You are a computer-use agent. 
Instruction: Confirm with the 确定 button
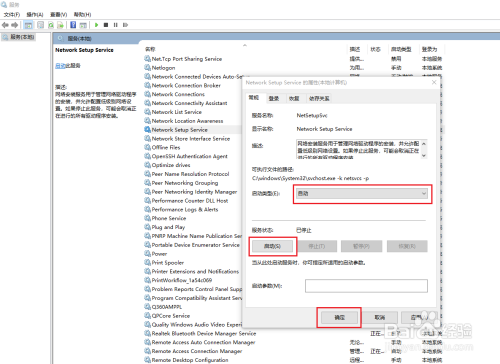coord(339,318)
